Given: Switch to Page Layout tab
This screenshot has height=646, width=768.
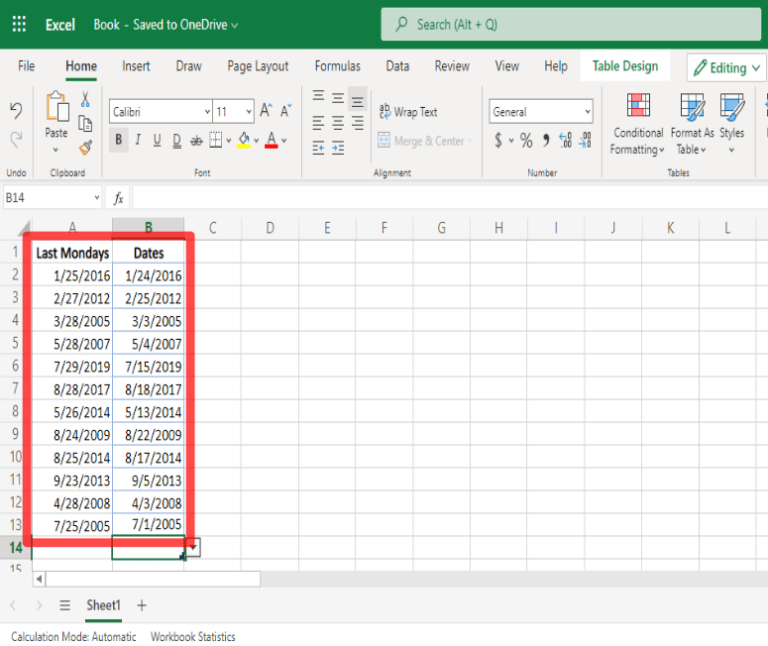Looking at the screenshot, I should click(258, 66).
